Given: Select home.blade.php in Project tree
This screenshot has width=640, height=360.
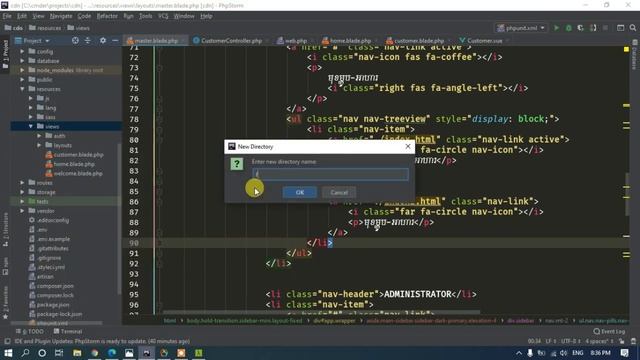Looking at the screenshot, I should point(70,164).
